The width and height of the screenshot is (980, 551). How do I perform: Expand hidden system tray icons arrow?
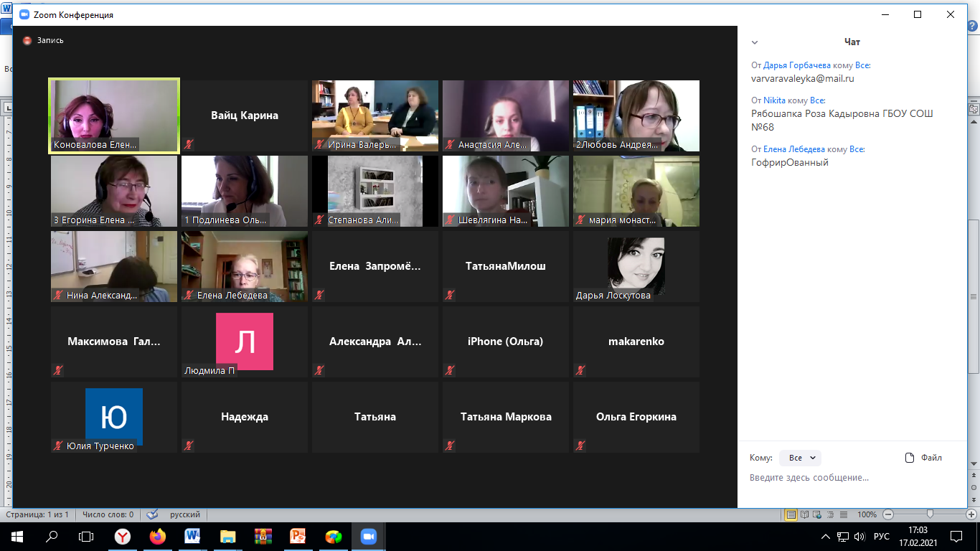pos(825,536)
